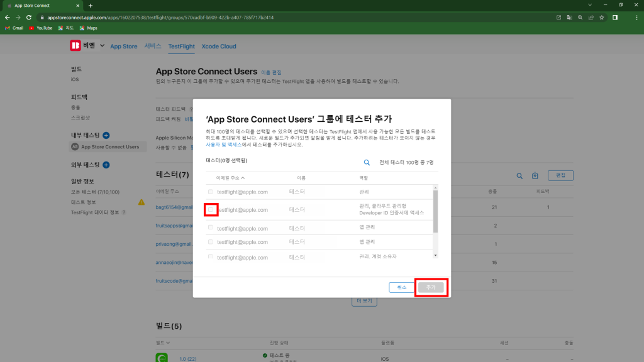Bookmark this page with the star icon
The height and width of the screenshot is (362, 644).
click(602, 18)
